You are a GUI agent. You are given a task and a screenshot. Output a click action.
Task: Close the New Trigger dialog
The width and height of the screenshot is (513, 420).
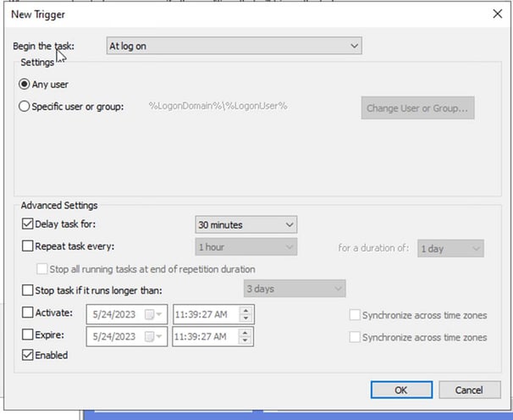(x=497, y=14)
